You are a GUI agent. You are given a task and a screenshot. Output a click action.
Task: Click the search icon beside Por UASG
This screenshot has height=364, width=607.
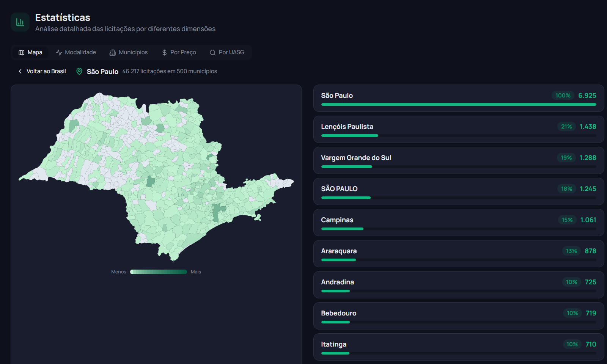tap(212, 53)
